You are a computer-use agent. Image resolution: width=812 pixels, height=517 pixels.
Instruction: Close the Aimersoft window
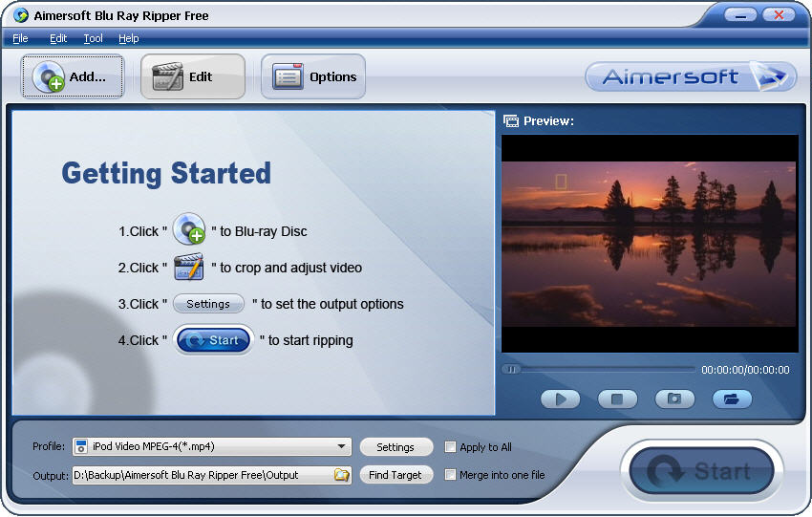(779, 14)
